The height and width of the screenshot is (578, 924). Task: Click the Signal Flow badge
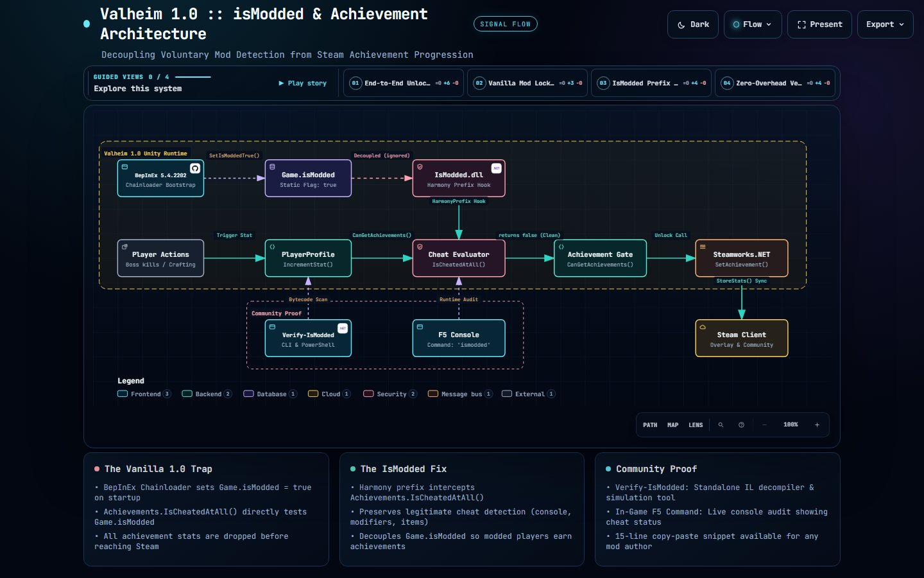(x=506, y=24)
